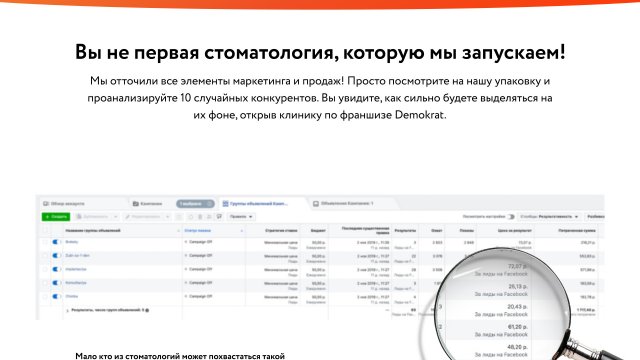Screen dimensions: 640x360
Task: Click the Цена за результат column header
Action: point(514,231)
